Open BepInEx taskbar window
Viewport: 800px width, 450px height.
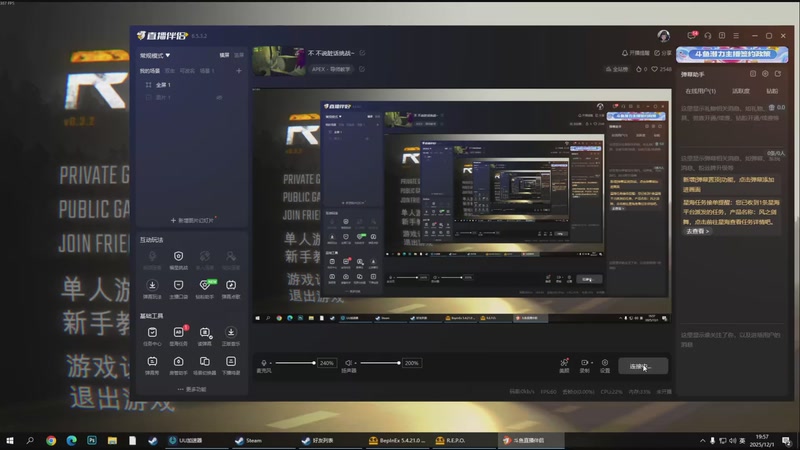coord(397,440)
